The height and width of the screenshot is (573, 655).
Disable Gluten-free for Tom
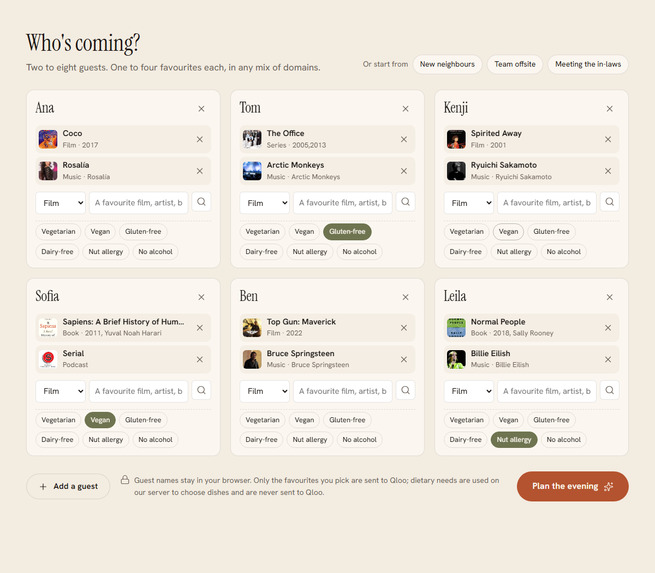(347, 231)
